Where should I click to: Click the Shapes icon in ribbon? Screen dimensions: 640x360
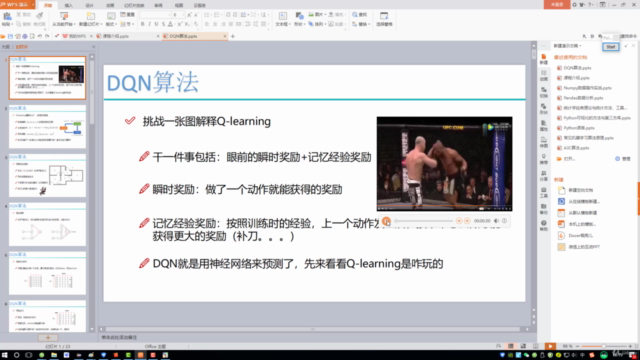pyautogui.click(x=299, y=16)
